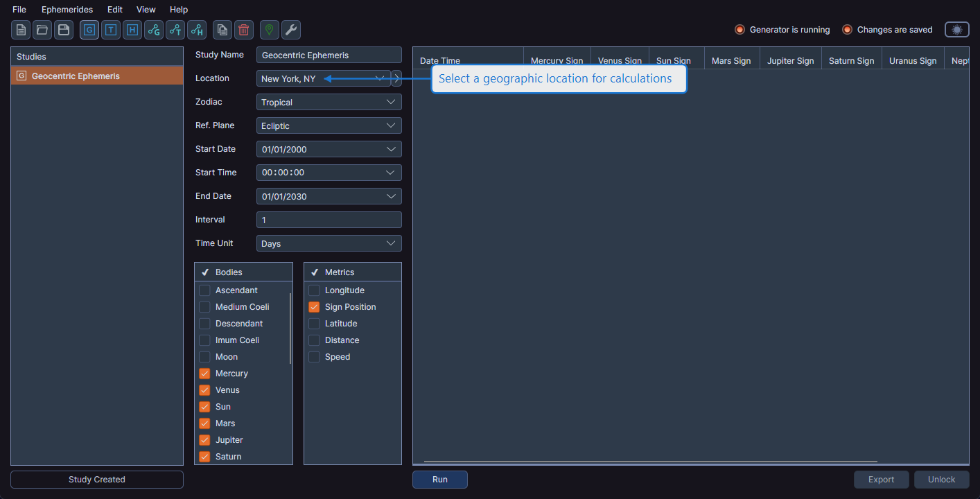Screen dimensions: 980x499
Task: Open the green location pin tool
Action: [x=268, y=30]
